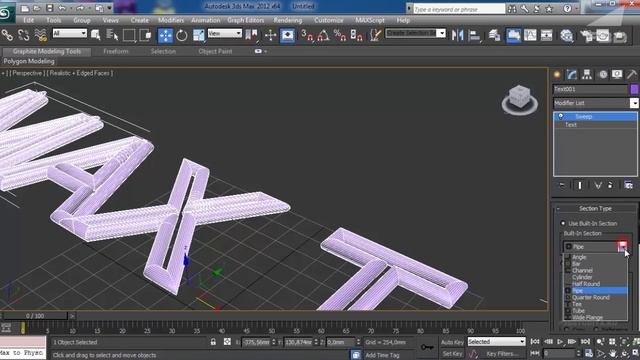The height and width of the screenshot is (360, 640).
Task: Toggle the Angle Snap icon
Action: coord(323,36)
